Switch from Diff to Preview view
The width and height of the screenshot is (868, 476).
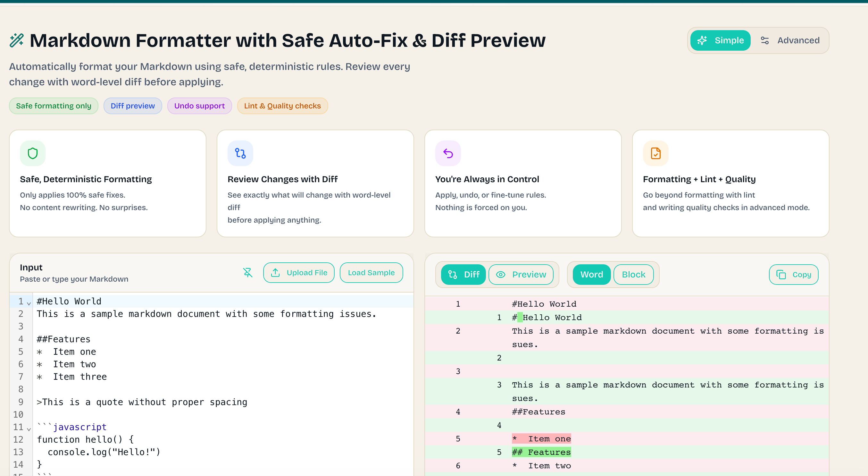[521, 275]
